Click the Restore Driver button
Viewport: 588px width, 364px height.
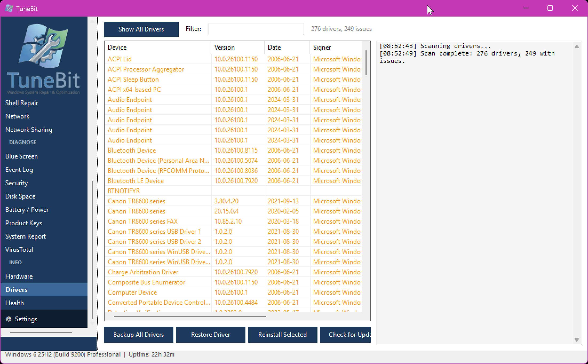pos(210,334)
